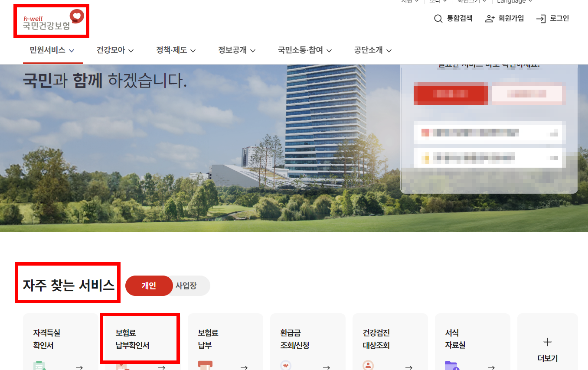
Task: Select the 개인 toggle option
Action: [x=149, y=286]
